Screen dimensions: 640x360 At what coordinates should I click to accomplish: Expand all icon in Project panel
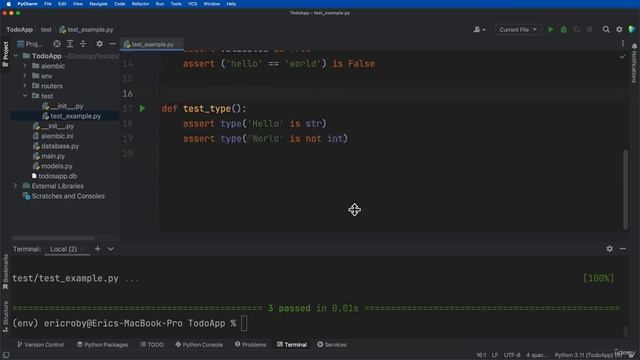click(70, 44)
